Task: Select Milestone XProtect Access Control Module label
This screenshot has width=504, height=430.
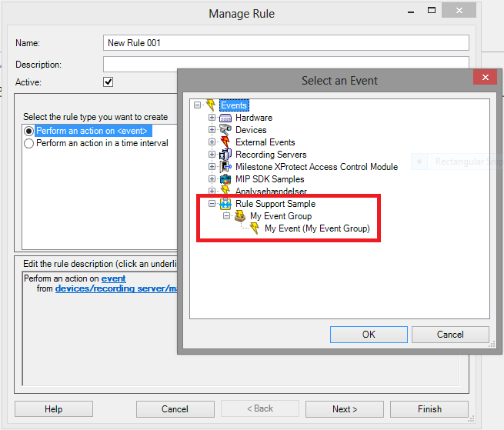Action: (316, 167)
